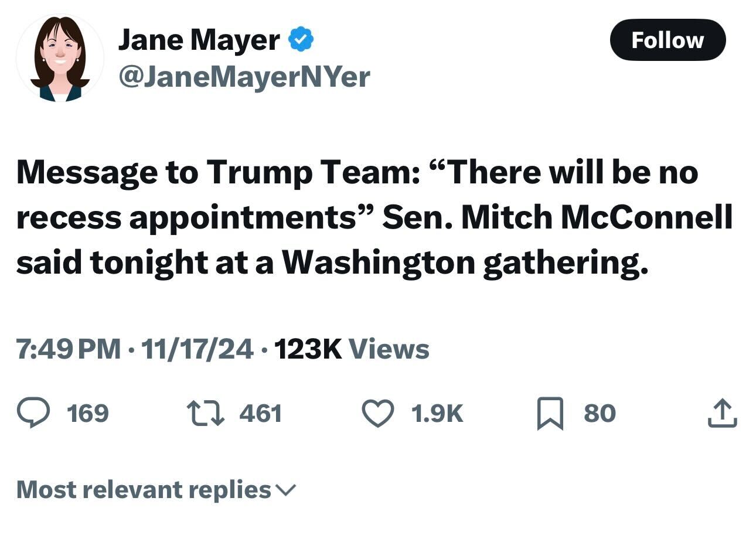
Task: Open the Most relevant replies sort menu
Action: pyautogui.click(x=144, y=489)
